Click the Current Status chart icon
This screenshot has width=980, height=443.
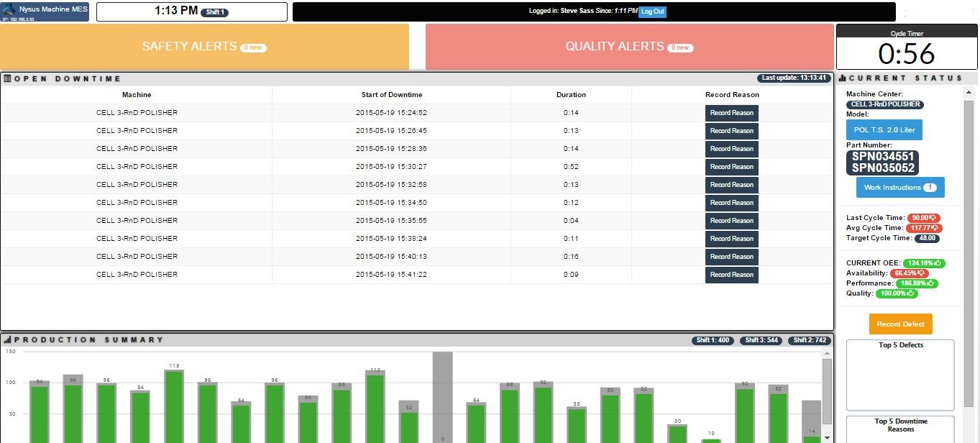click(843, 78)
